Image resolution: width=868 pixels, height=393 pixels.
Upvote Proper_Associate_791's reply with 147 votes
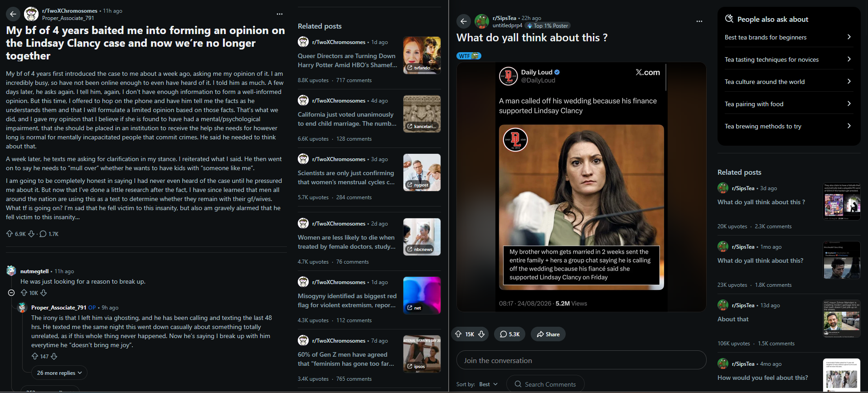click(x=35, y=356)
